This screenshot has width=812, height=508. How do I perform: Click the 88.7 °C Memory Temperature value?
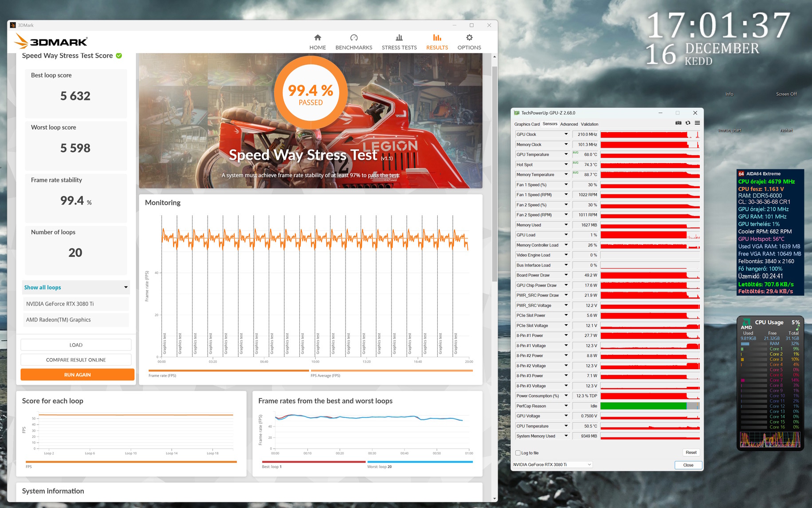pos(585,175)
